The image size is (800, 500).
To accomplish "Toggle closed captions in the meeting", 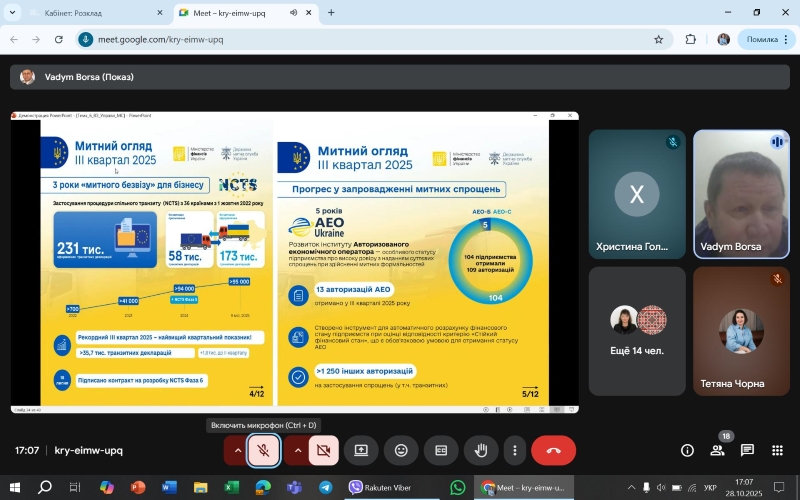I will tap(440, 450).
